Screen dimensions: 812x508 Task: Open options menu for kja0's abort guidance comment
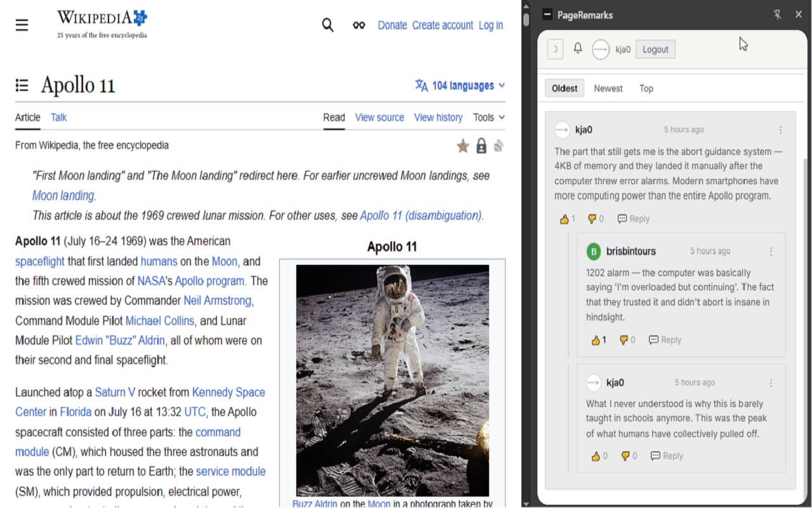pyautogui.click(x=780, y=130)
